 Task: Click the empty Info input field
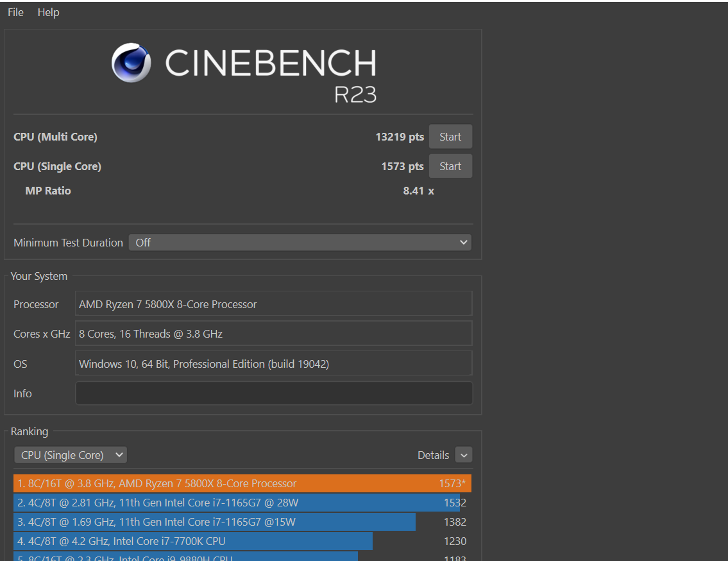tap(274, 393)
